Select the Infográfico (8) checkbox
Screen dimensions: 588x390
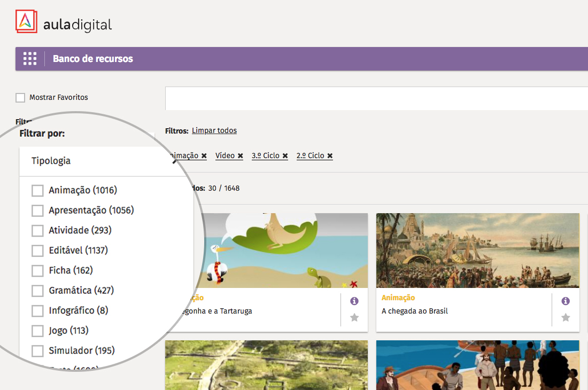[x=37, y=311]
